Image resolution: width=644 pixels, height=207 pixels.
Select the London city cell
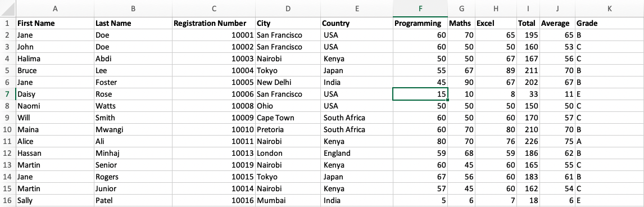(288, 153)
